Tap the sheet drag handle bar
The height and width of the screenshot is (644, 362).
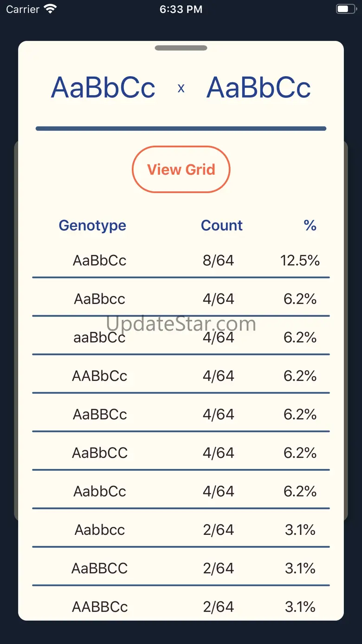(181, 48)
